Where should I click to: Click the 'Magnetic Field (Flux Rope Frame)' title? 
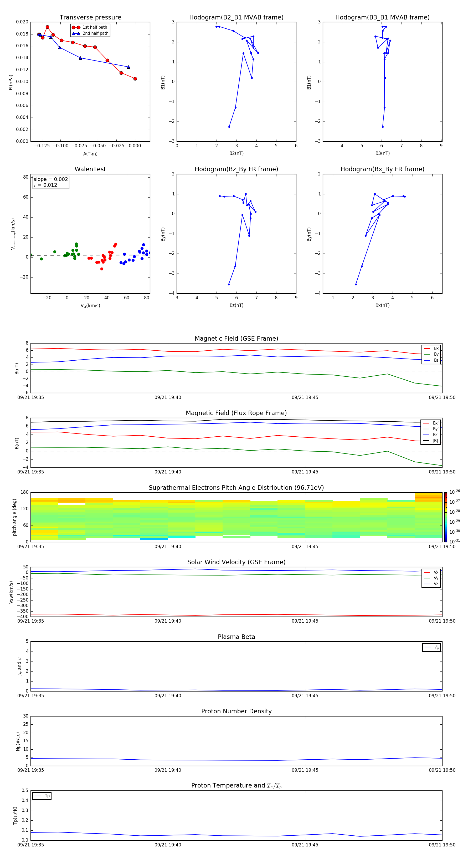[236, 413]
